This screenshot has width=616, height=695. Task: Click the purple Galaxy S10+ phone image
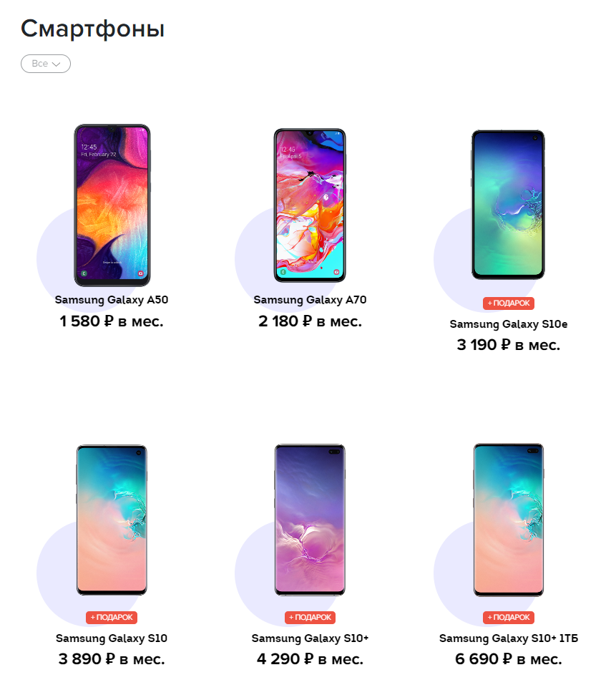[310, 520]
